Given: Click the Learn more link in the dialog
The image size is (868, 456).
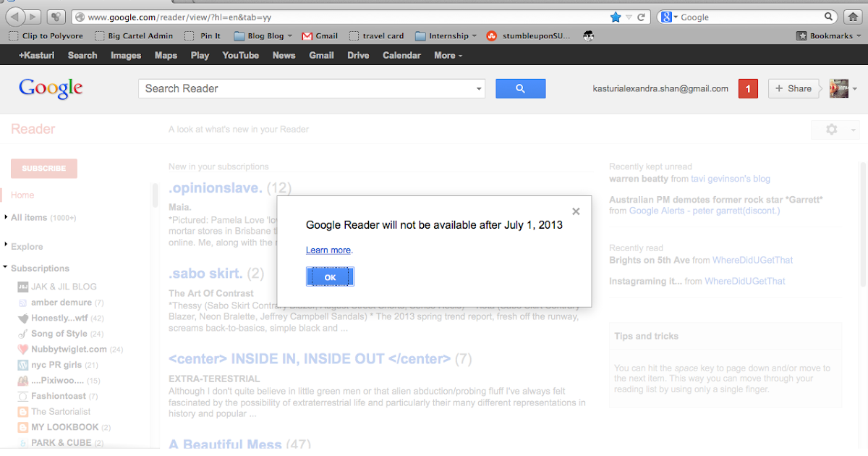Looking at the screenshot, I should (x=328, y=250).
